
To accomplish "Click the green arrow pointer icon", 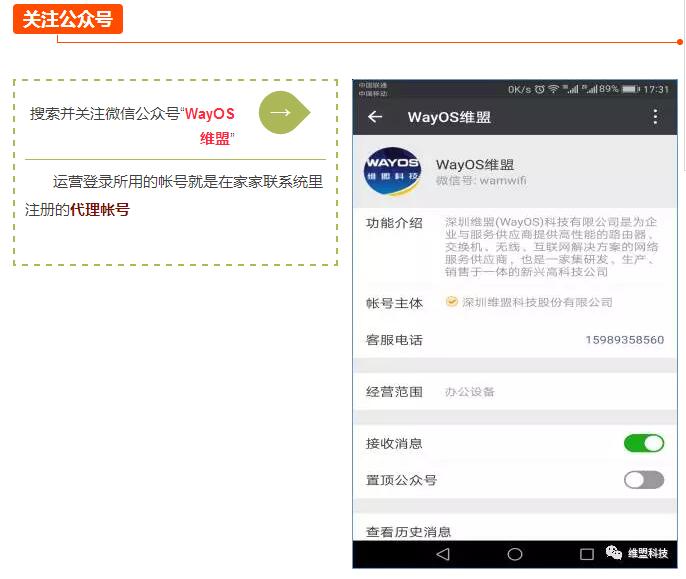I will click(284, 112).
